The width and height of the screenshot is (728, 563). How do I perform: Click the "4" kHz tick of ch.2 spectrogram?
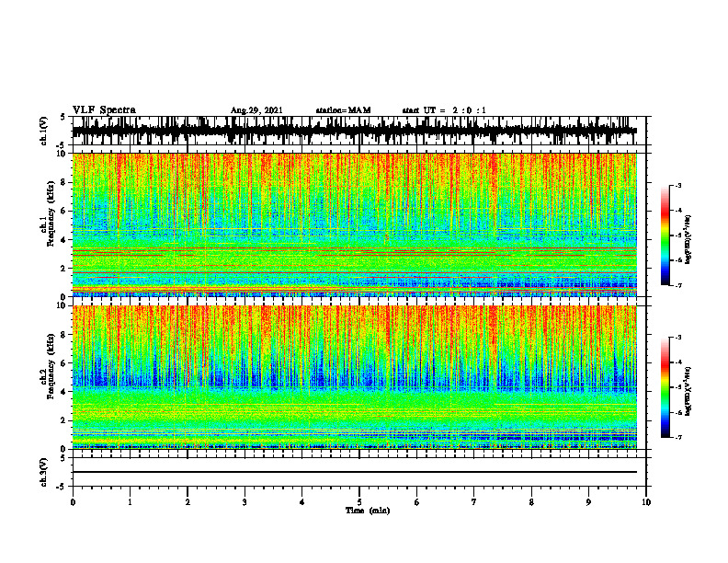point(64,392)
